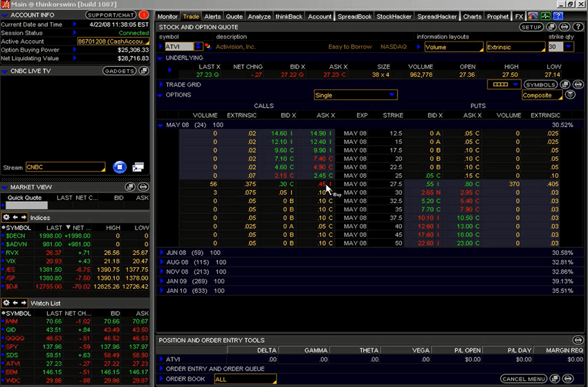The height and width of the screenshot is (387, 588).
Task: Open the Stream CNBC channel dropdown
Action: 66,167
